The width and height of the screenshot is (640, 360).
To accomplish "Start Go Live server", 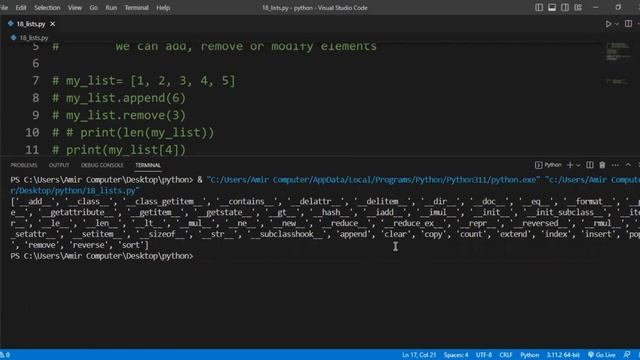I will [602, 355].
